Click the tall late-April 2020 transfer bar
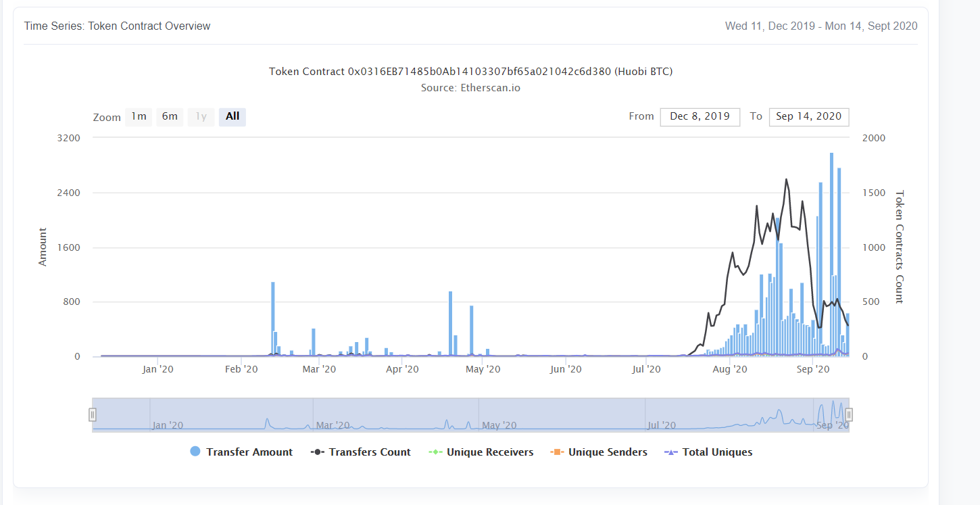The height and width of the screenshot is (505, 980). [450, 324]
